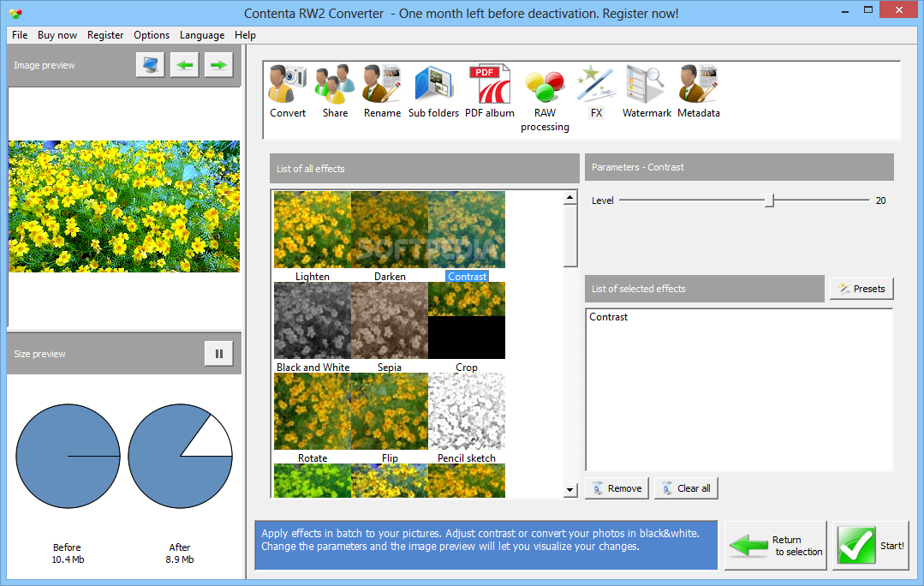Select the Flip effect thumbnail
Viewport: 924px width, 586px height.
[x=390, y=411]
